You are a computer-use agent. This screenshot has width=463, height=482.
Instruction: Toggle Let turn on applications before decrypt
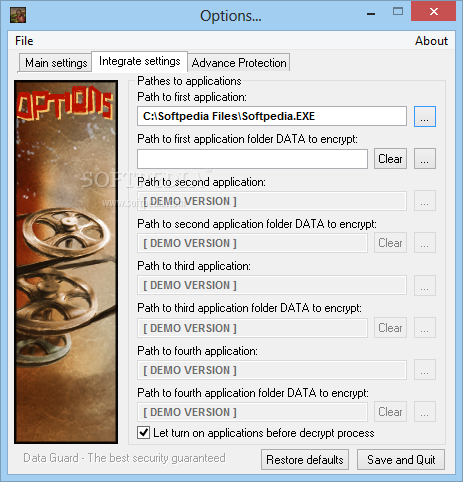coord(143,433)
